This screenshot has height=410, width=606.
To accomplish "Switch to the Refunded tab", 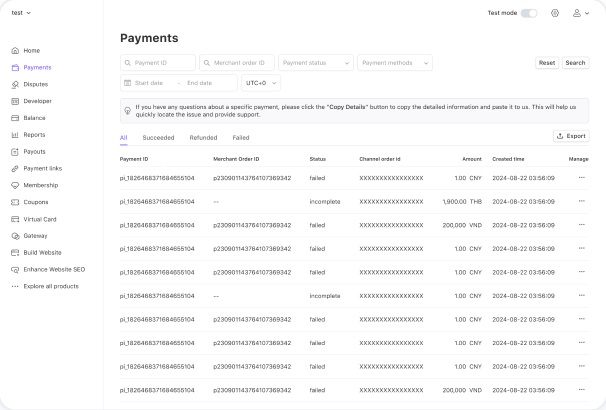I will 203,138.
